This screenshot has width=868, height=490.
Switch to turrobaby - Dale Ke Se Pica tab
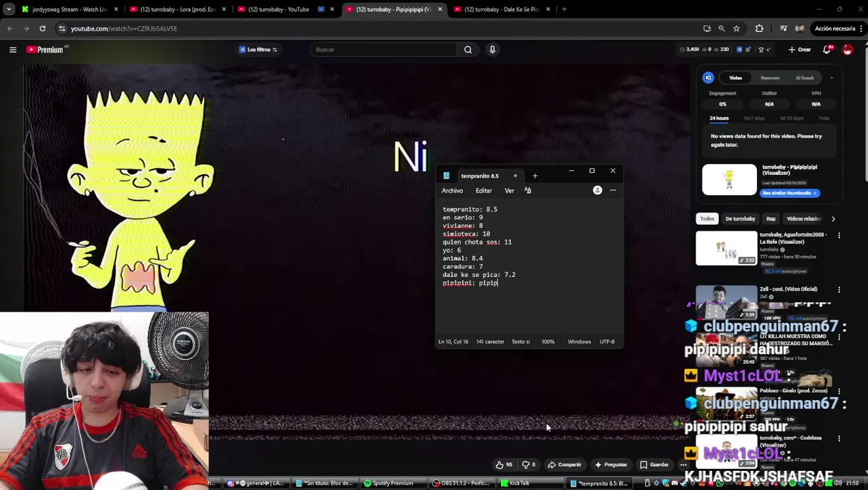point(502,10)
